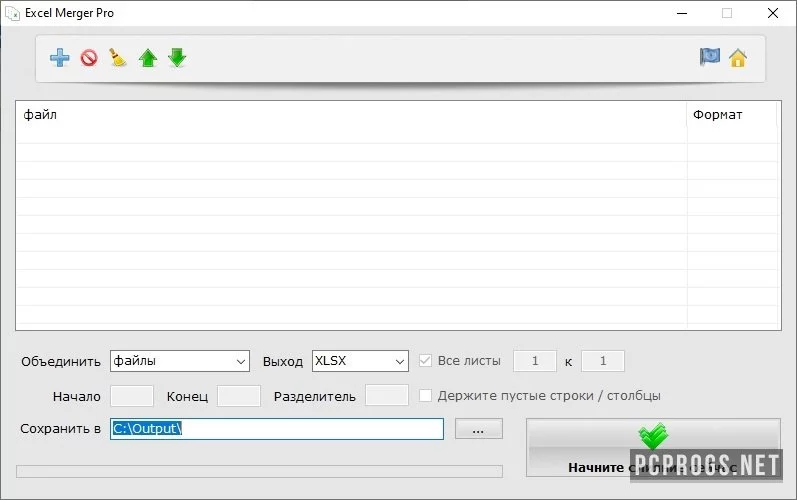Click the Сохранить в path field
This screenshot has height=500, width=797.
[x=277, y=429]
